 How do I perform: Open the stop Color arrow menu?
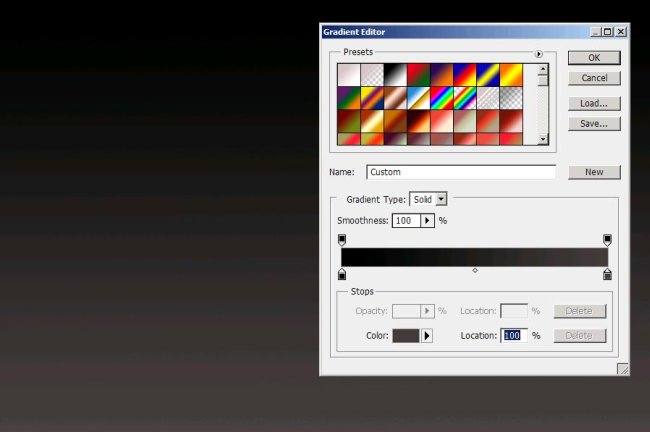pos(427,336)
